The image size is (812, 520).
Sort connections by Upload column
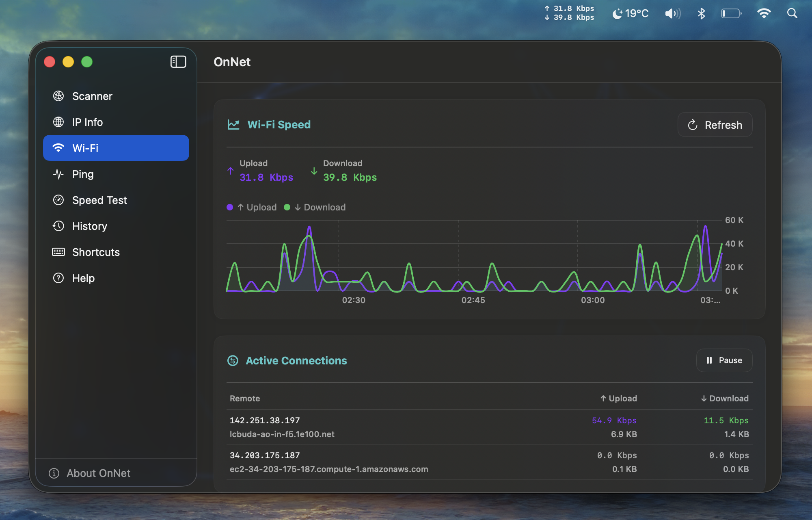618,399
